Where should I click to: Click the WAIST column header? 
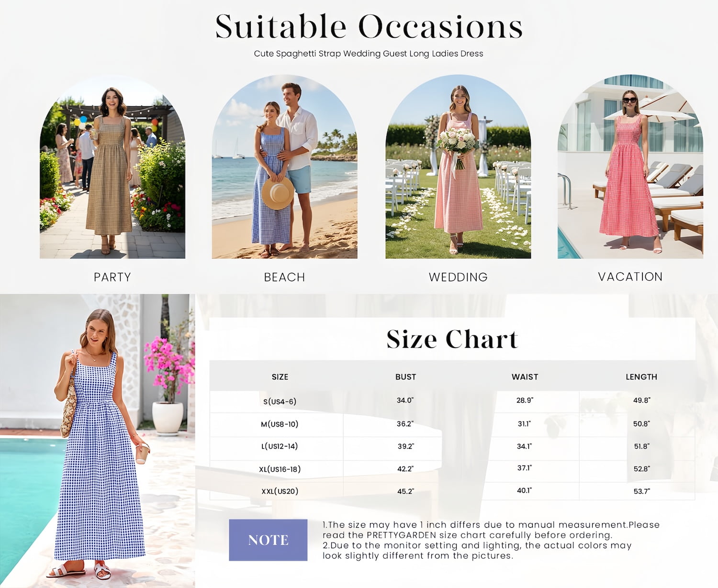coord(525,377)
